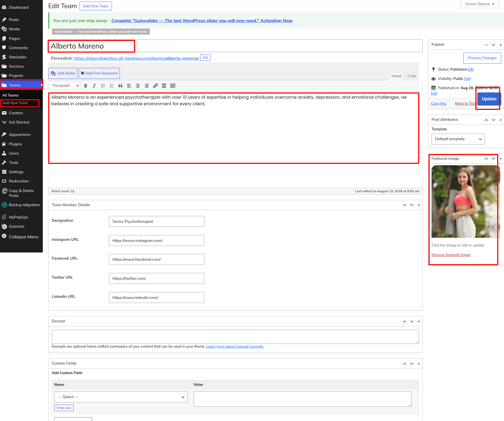Open the Default template dropdown
This screenshot has width=504, height=421.
pyautogui.click(x=458, y=139)
